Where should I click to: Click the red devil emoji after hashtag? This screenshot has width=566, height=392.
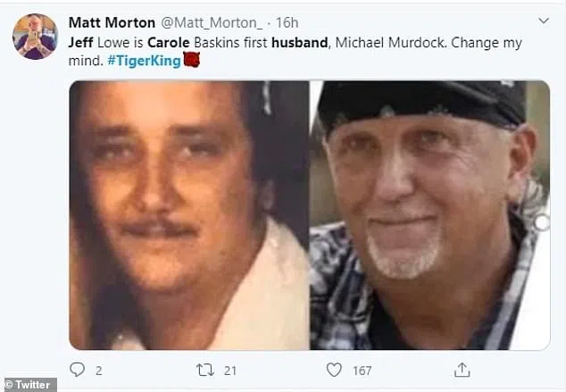(x=191, y=60)
